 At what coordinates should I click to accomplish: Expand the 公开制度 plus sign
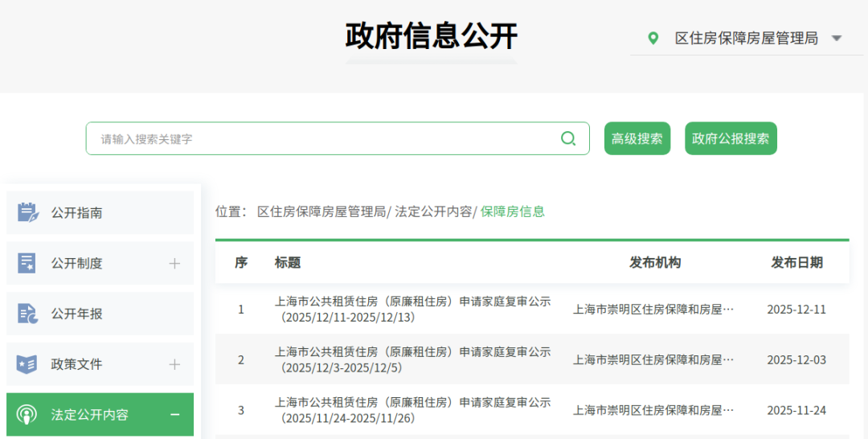174,263
